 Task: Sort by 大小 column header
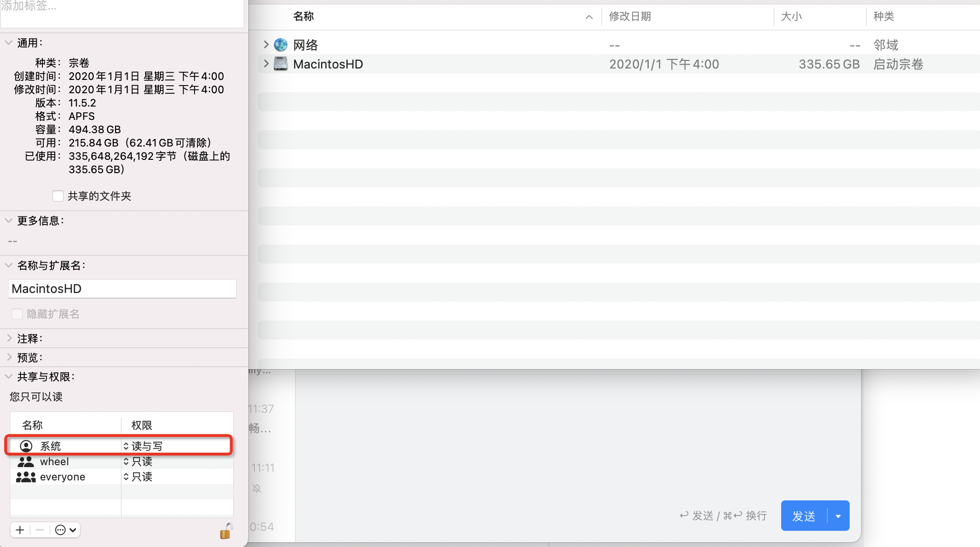click(x=791, y=16)
